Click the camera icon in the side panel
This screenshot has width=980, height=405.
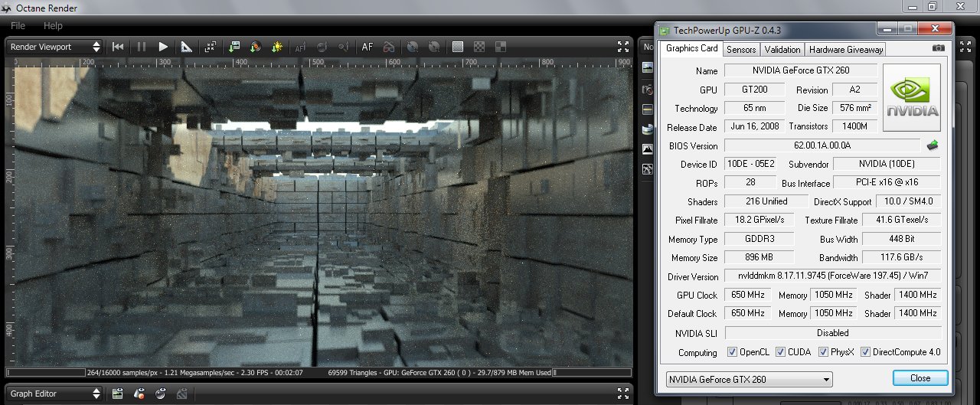click(647, 90)
